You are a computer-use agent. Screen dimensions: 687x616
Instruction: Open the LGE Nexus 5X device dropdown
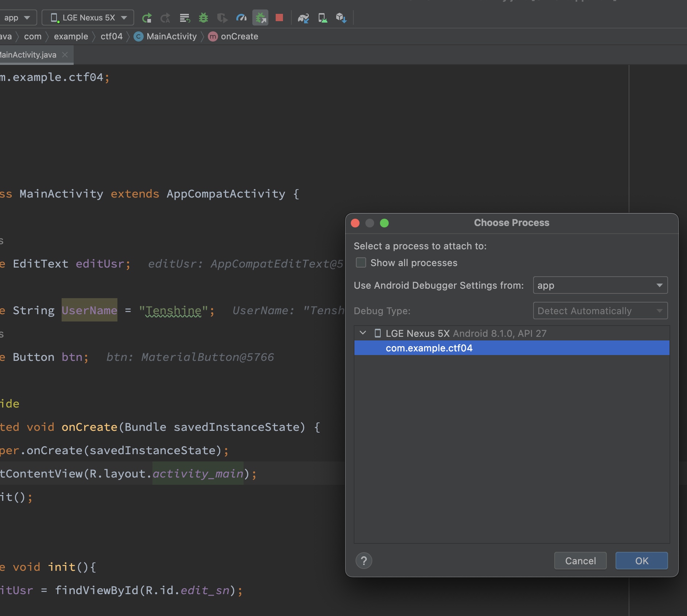click(88, 18)
